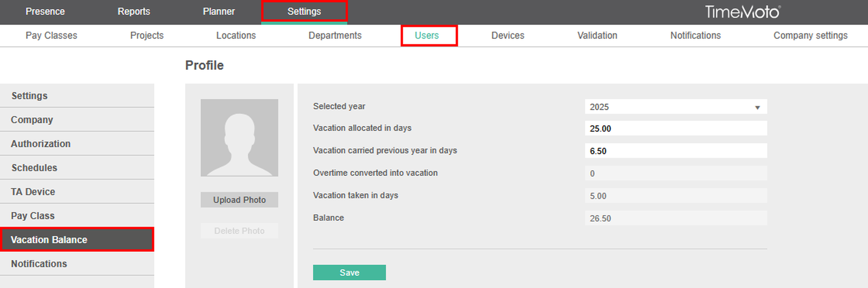Open the Pay Classes tab
The image size is (868, 288).
pyautogui.click(x=51, y=36)
